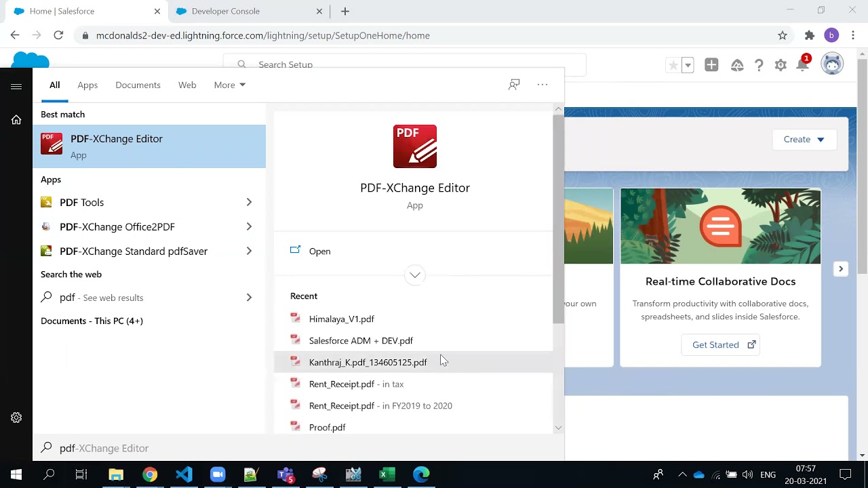This screenshot has width=868, height=488.
Task: Expand PDF-XChange Office2PDF arrow
Action: coord(249,226)
